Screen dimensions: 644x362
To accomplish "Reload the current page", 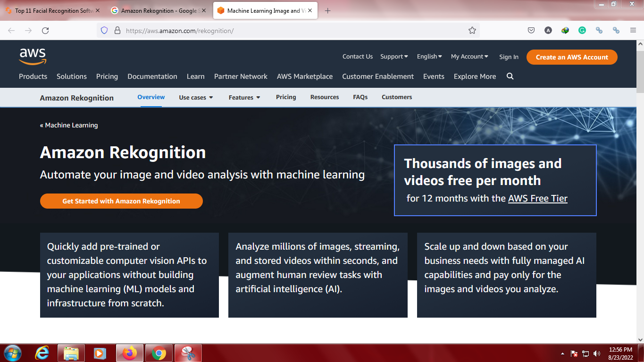I will pyautogui.click(x=45, y=31).
